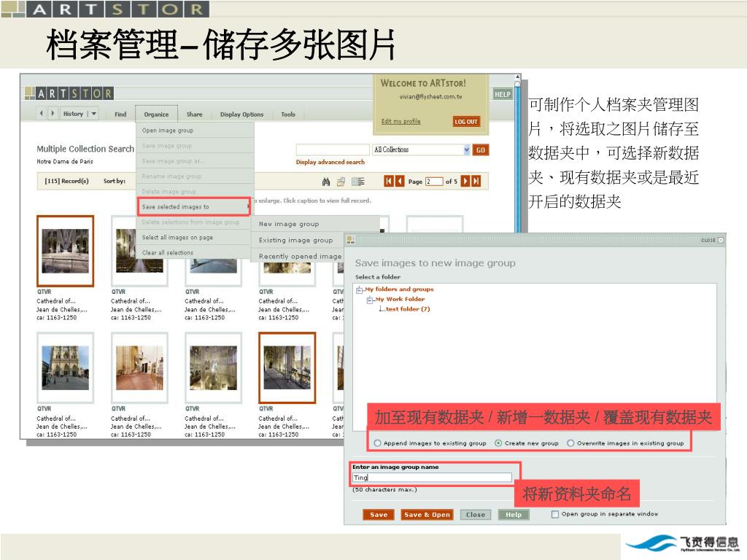Click the '[115] Record(s)' text
The height and width of the screenshot is (560, 747).
[x=66, y=181]
